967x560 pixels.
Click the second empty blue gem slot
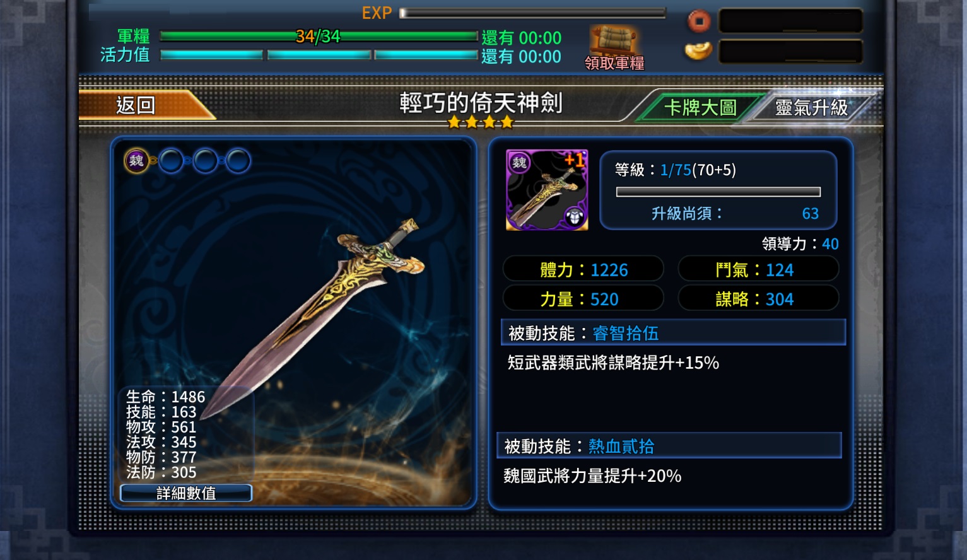(171, 161)
